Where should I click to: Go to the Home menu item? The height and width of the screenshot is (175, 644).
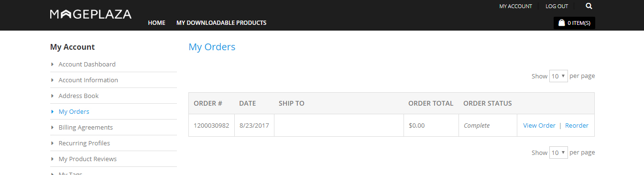pos(157,22)
